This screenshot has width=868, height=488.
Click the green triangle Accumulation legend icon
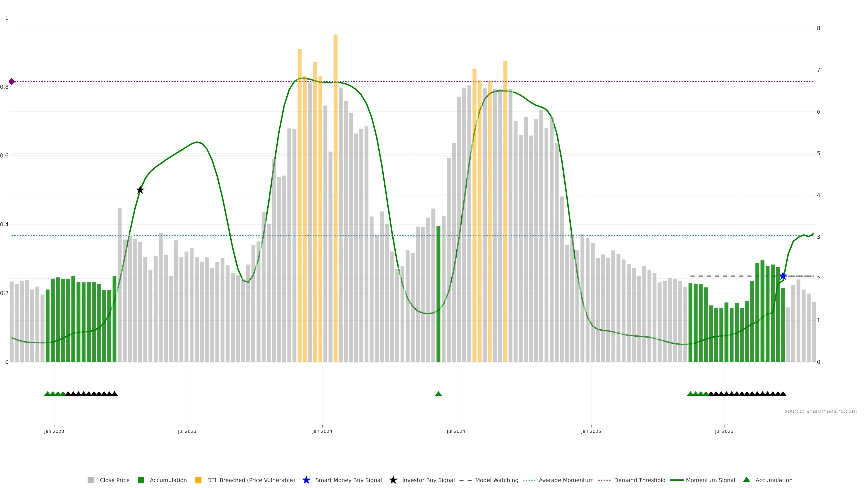(x=746, y=480)
